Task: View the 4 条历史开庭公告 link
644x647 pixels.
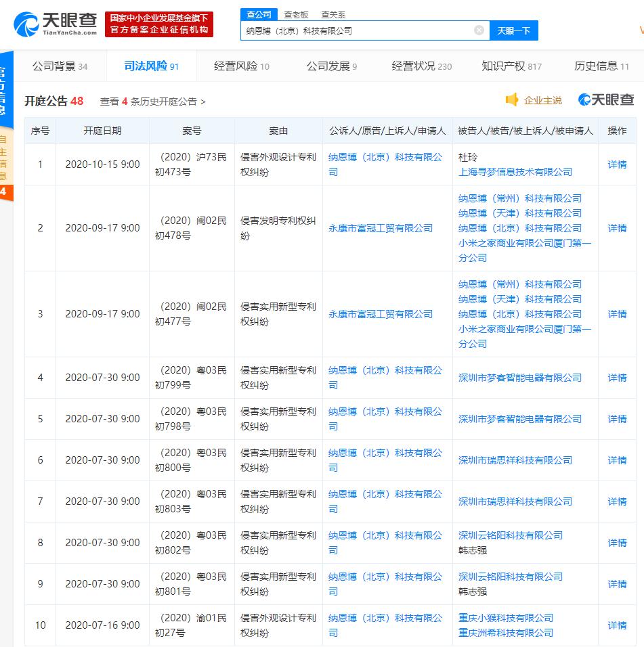Action: [153, 102]
